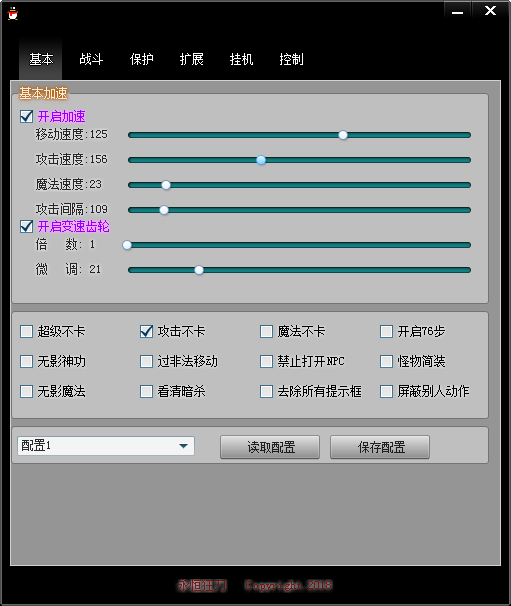511x606 pixels.
Task: Click the 攻击间隔:109 label
Action: 72,209
